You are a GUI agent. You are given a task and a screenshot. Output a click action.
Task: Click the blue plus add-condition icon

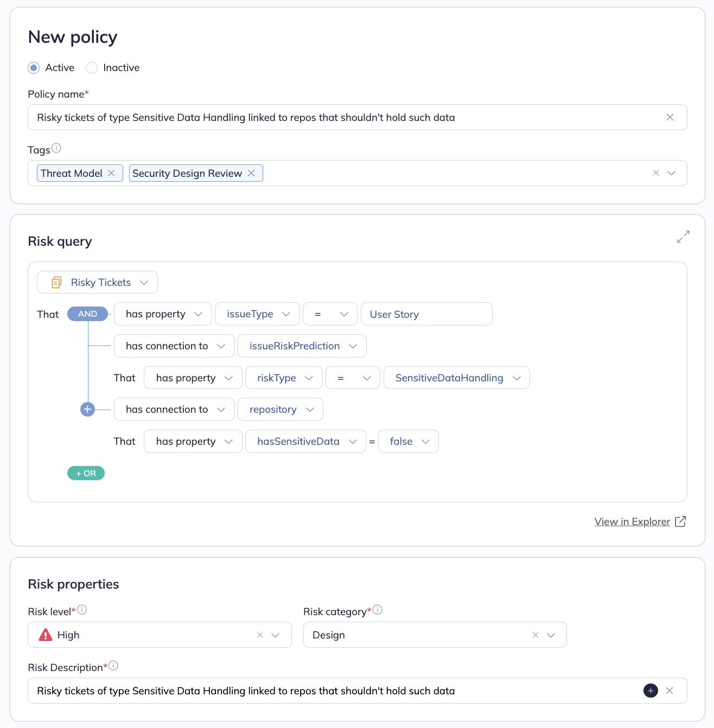(87, 410)
